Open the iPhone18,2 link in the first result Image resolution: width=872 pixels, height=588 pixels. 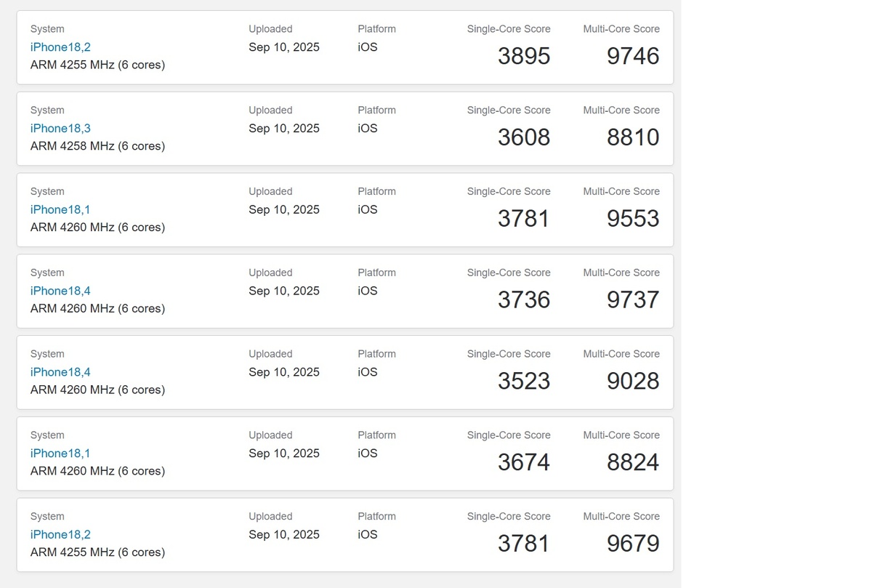(60, 47)
